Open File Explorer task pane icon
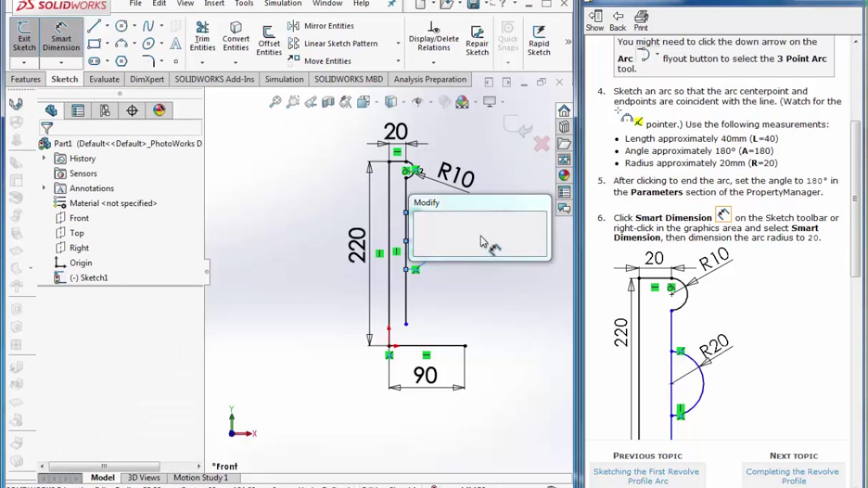868x488 pixels. pyautogui.click(x=564, y=143)
